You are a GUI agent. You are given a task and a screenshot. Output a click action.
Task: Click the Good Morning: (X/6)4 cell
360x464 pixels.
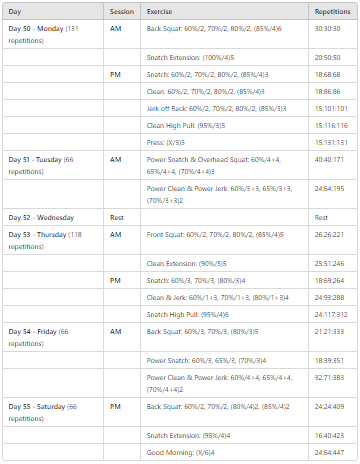(224, 453)
